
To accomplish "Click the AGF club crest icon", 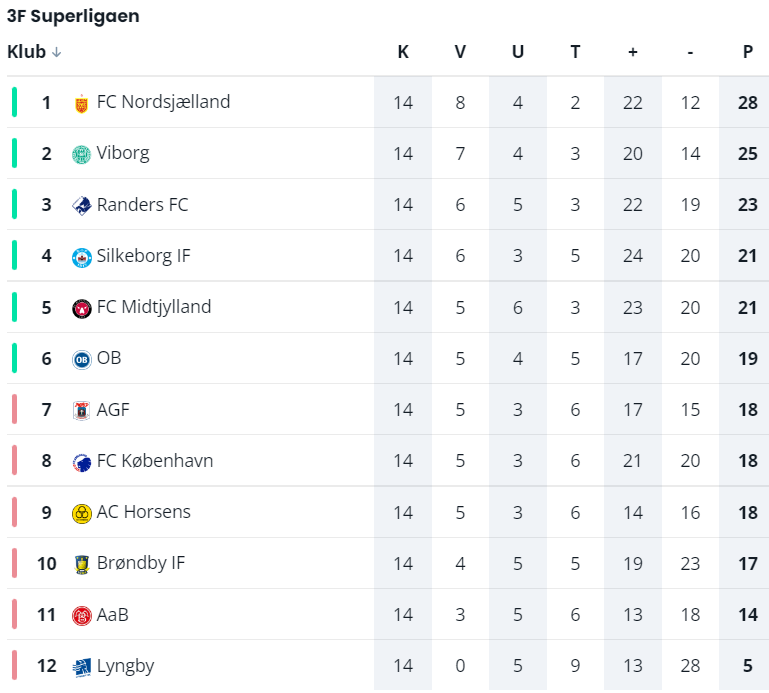I will tap(82, 410).
